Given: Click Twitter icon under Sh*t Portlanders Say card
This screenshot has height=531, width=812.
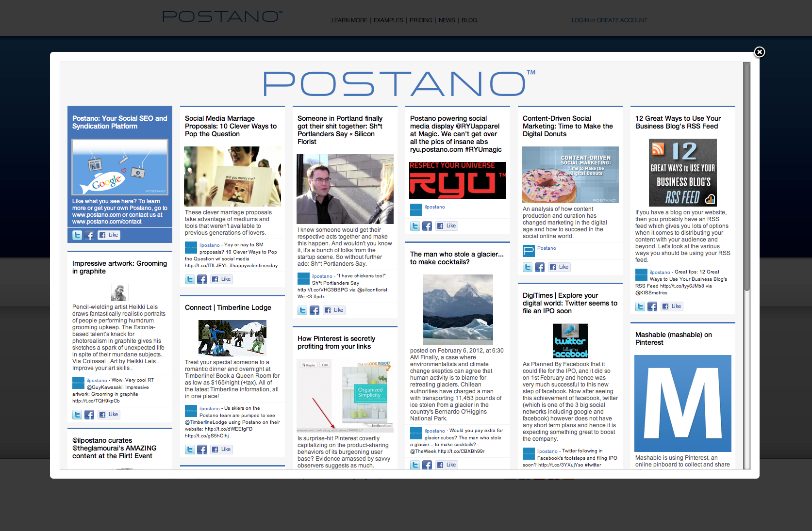Looking at the screenshot, I should click(302, 310).
